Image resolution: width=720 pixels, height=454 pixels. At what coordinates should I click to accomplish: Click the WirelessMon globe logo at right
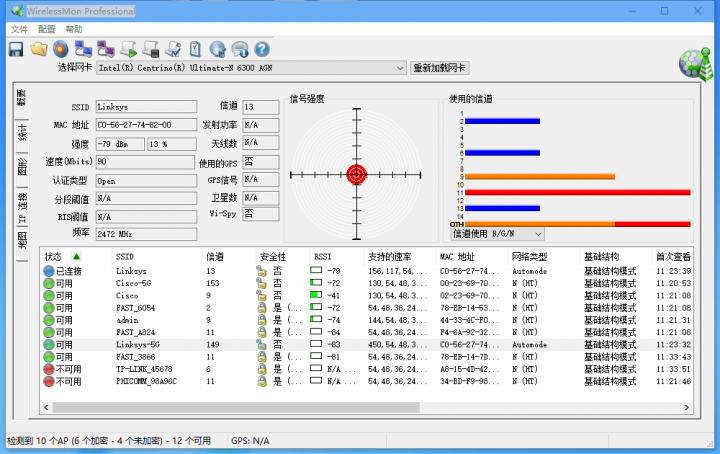point(696,64)
